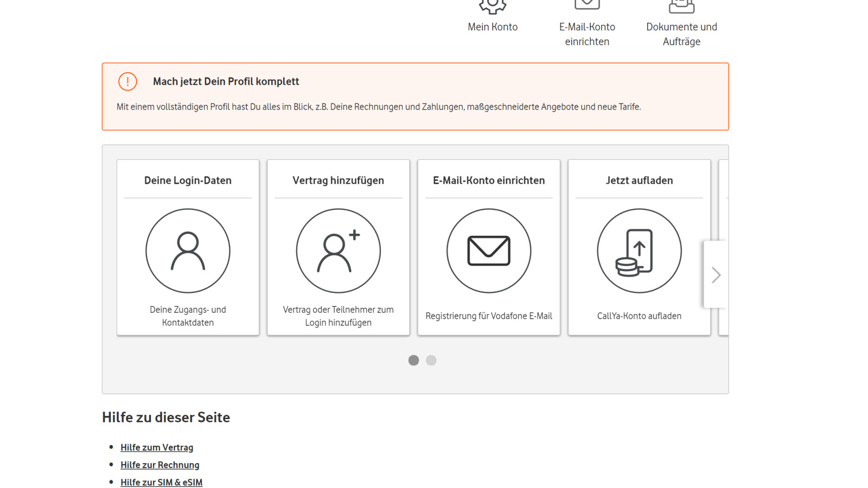Click the Mach jetzt Dein Profil komplett banner
This screenshot has height=488, width=868.
click(226, 81)
